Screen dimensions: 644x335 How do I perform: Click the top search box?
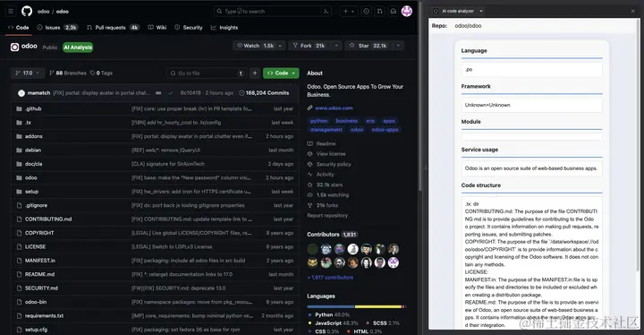point(273,11)
